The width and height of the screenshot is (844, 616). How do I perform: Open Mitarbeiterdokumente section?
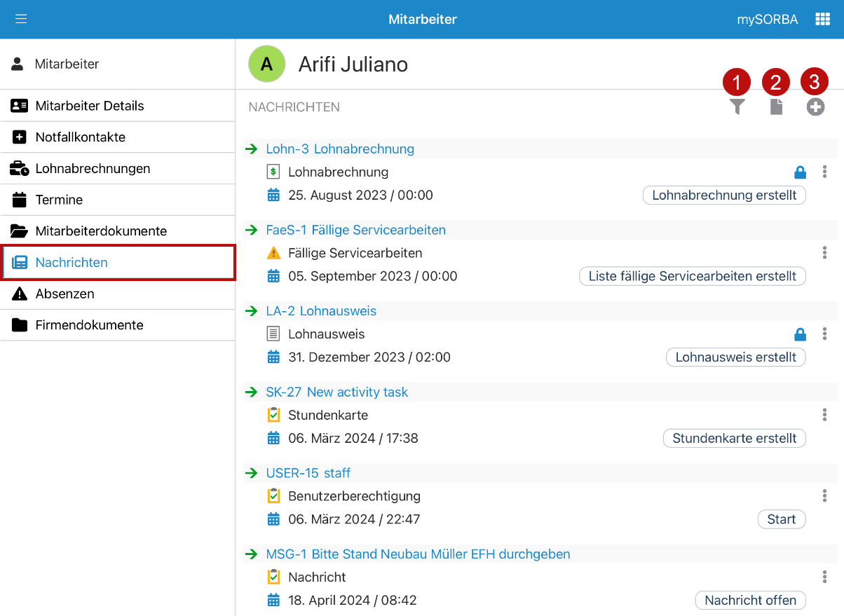(118, 231)
